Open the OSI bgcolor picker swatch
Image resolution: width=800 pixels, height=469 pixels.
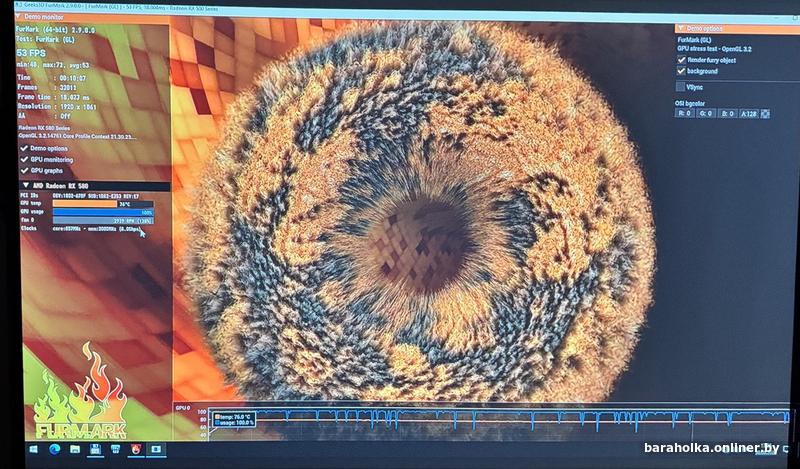[765, 113]
